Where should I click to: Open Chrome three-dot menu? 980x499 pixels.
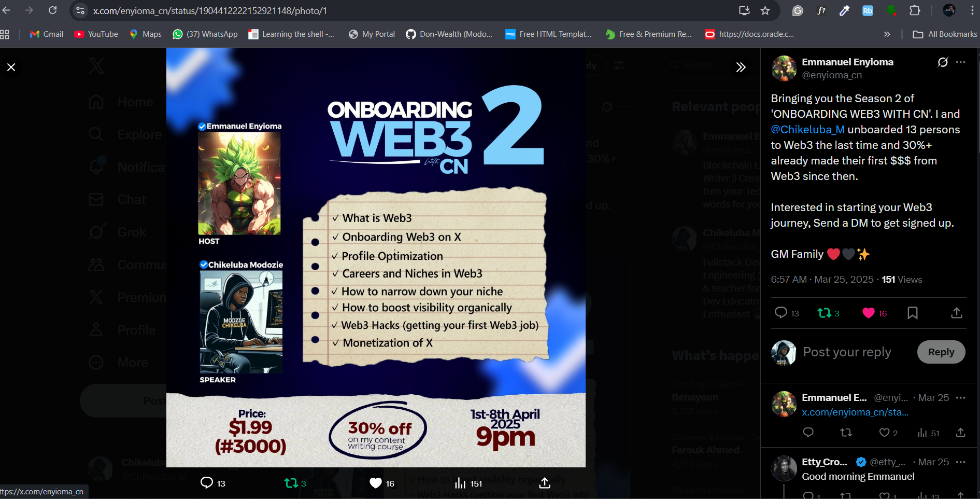[972, 10]
